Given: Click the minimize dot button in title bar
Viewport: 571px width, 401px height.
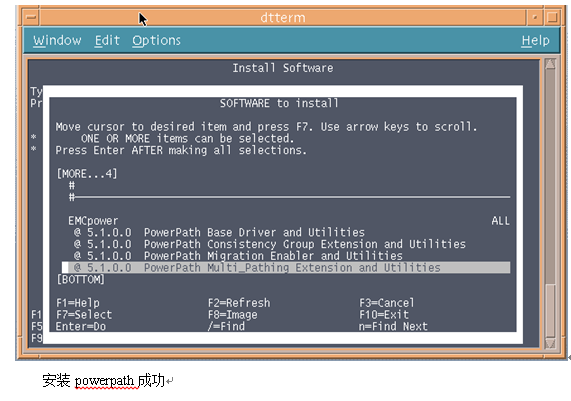Looking at the screenshot, I should [535, 17].
